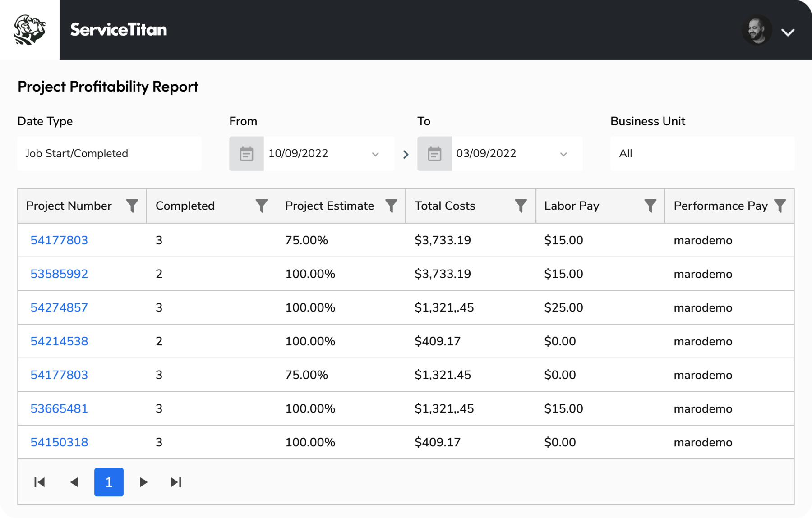Open the user account menu chevron
812x518 pixels.
[x=789, y=32]
